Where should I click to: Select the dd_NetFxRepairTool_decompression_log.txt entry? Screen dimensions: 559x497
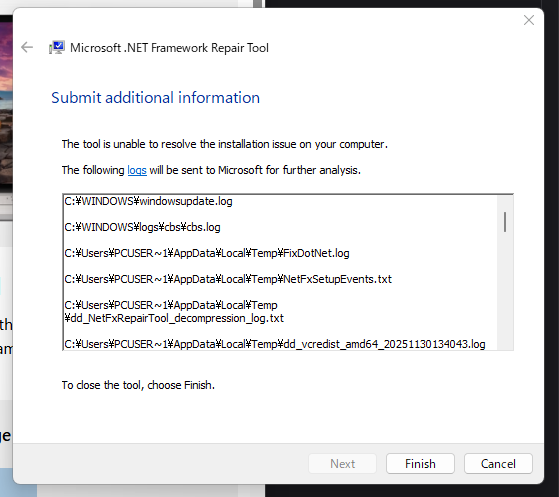[x=174, y=312]
